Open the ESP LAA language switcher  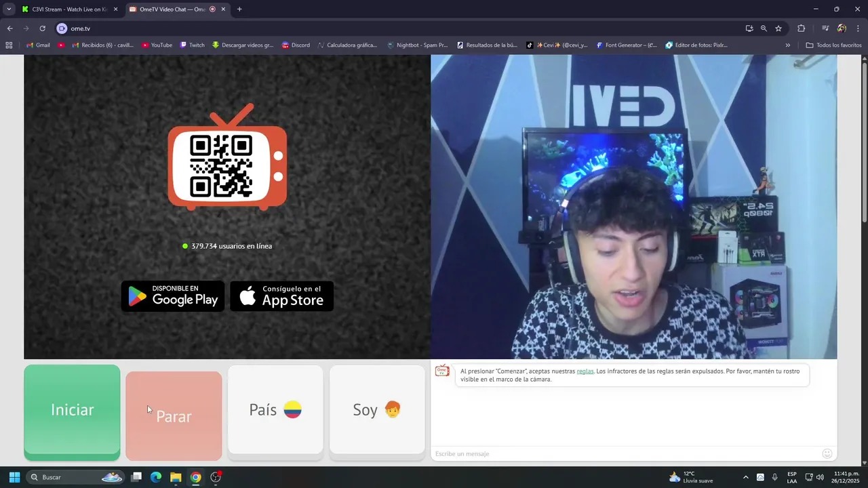(x=792, y=477)
